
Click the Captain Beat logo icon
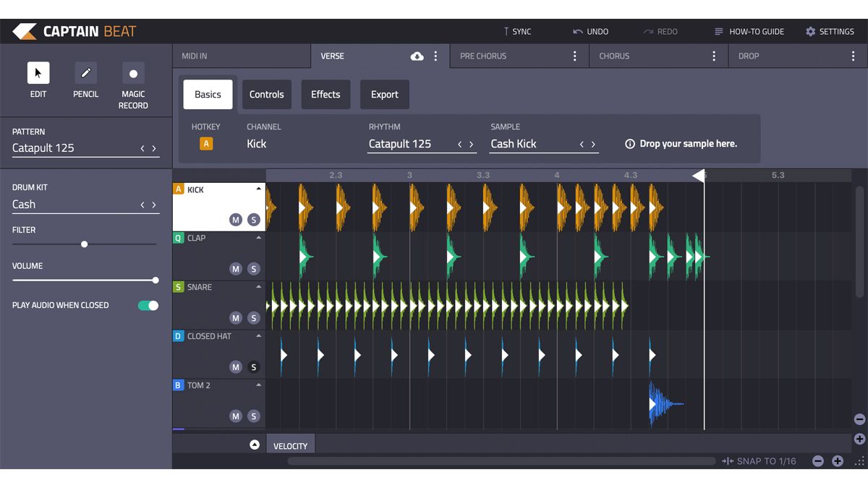click(x=24, y=31)
